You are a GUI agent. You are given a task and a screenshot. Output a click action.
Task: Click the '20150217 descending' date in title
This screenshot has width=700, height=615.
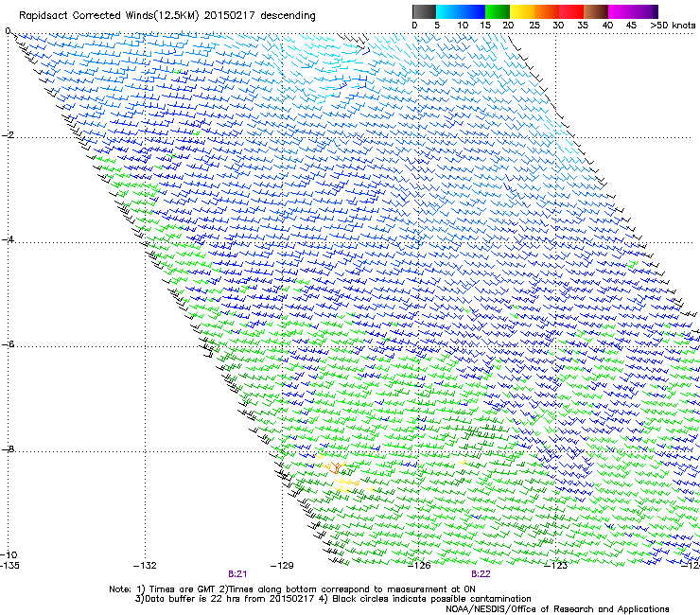coord(259,16)
